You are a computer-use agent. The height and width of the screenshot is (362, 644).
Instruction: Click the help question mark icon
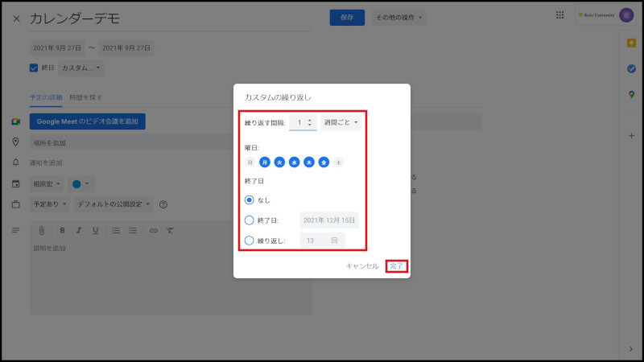pyautogui.click(x=163, y=204)
